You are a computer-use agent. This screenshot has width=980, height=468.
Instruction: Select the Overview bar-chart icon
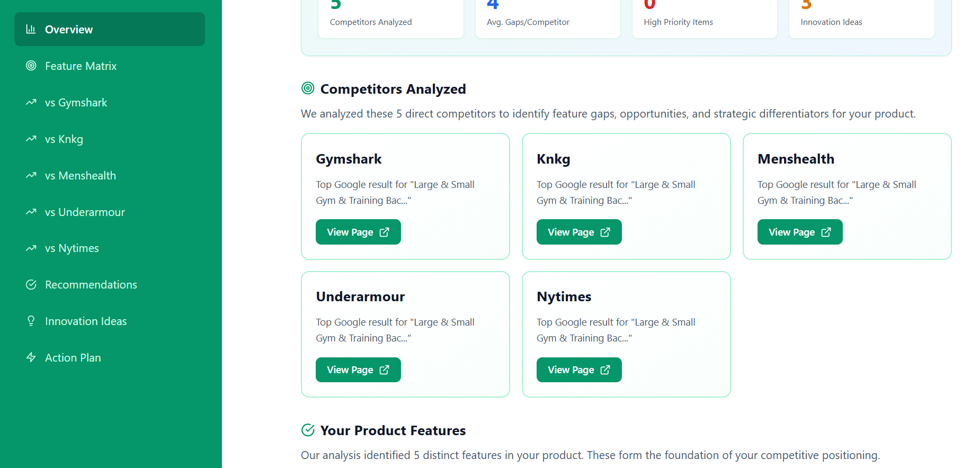31,29
